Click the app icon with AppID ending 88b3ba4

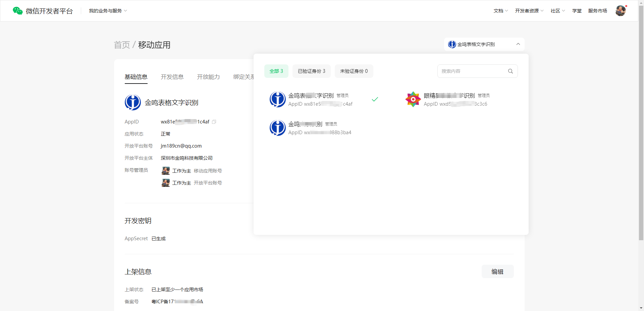(278, 128)
